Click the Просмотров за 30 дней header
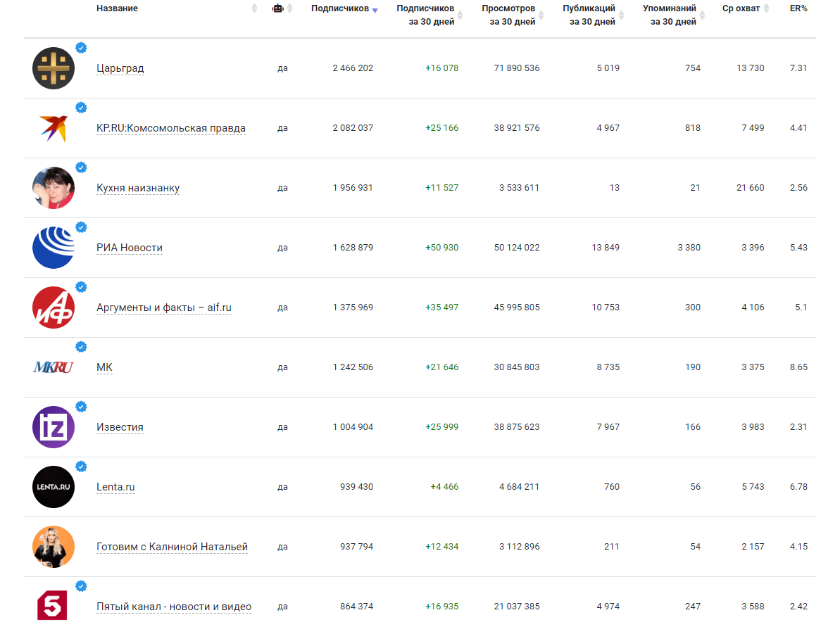Image resolution: width=840 pixels, height=634 pixels. pyautogui.click(x=508, y=15)
